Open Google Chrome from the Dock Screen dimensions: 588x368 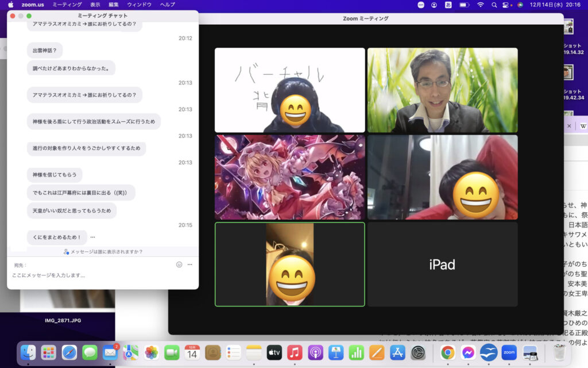click(448, 352)
